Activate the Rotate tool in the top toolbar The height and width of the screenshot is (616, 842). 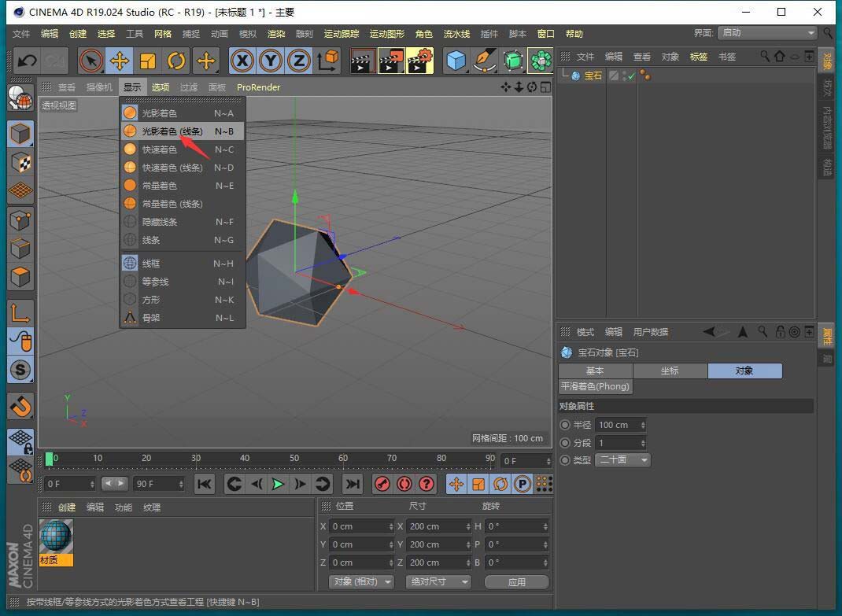tap(176, 61)
